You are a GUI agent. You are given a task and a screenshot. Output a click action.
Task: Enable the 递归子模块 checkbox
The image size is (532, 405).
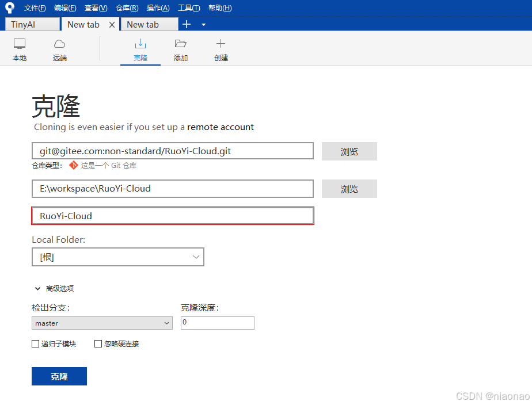pyautogui.click(x=35, y=343)
